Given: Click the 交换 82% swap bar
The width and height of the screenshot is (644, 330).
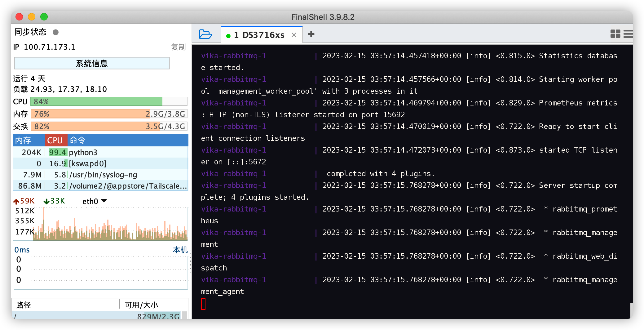Looking at the screenshot, I should (x=109, y=126).
